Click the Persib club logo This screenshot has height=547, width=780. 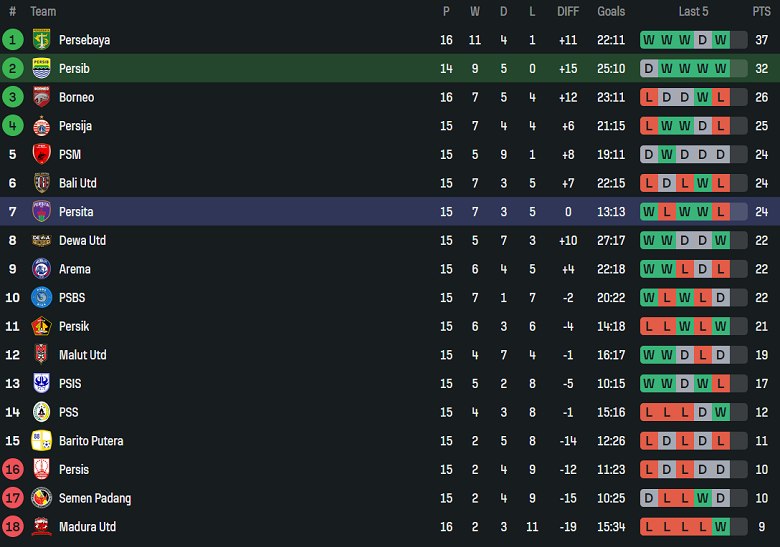[41, 69]
